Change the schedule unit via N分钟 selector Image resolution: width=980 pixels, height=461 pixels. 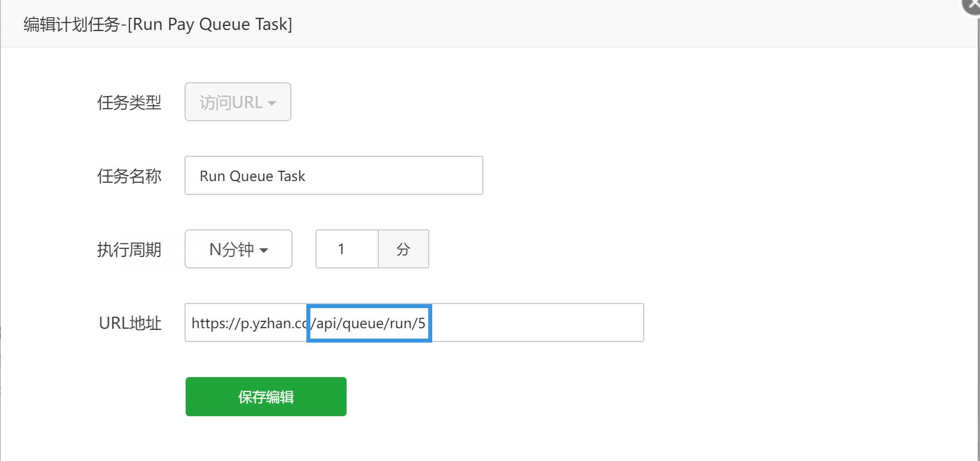(x=237, y=249)
